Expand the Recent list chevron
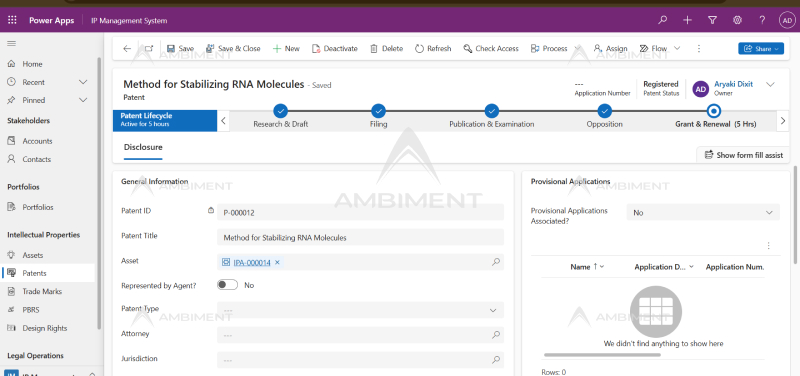This screenshot has width=800, height=376. [x=84, y=82]
